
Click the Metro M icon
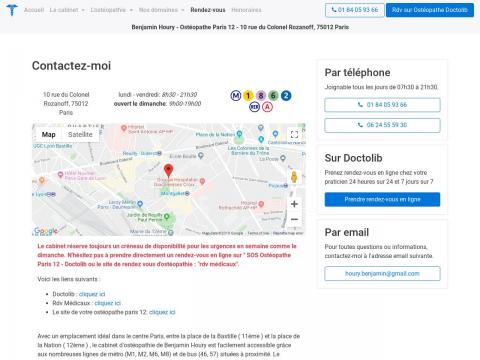tap(236, 96)
